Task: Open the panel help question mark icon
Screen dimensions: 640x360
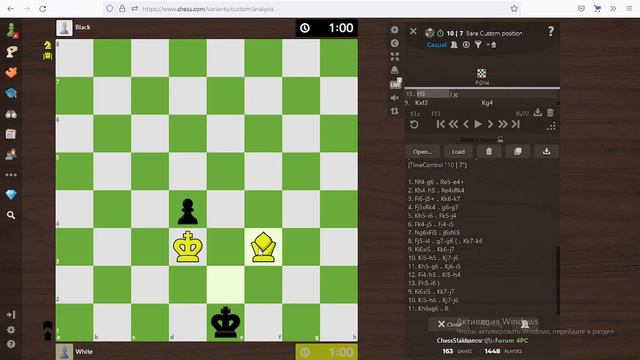Action: click(x=551, y=31)
